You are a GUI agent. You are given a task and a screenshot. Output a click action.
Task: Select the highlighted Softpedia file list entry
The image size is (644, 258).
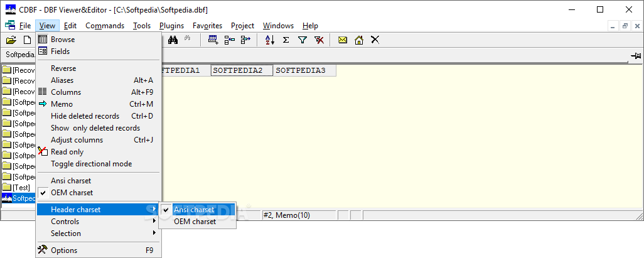pos(18,198)
